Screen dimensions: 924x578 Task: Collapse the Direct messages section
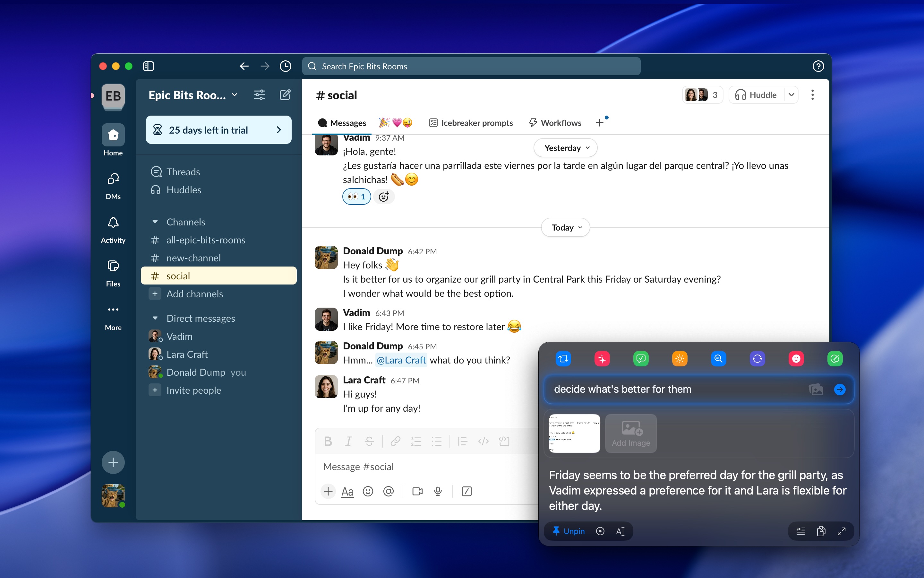(x=155, y=318)
